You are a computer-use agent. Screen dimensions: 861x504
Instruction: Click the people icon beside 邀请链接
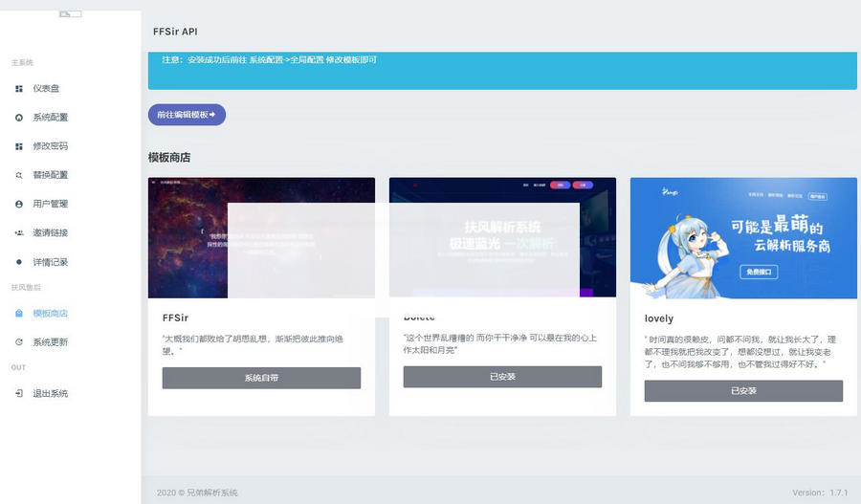click(19, 232)
